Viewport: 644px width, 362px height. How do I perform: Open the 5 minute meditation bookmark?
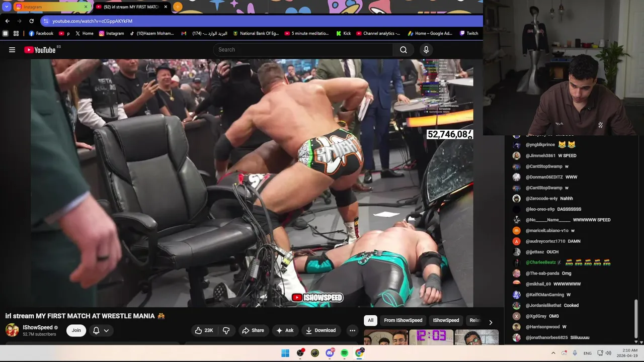coord(306,34)
